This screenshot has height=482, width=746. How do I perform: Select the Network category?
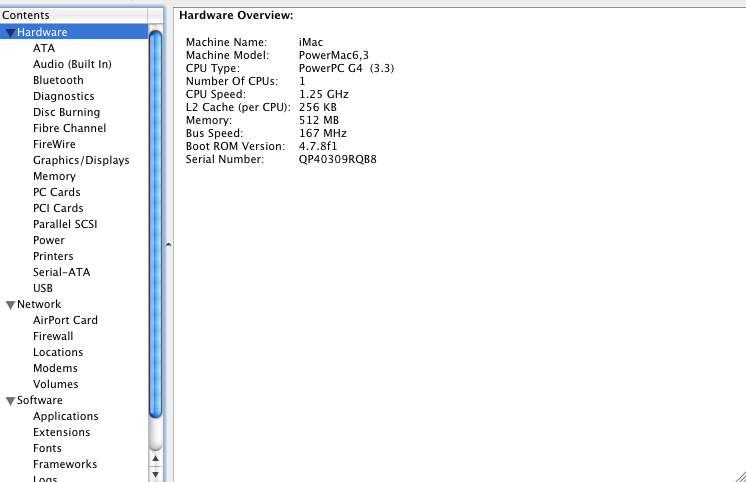(39, 304)
